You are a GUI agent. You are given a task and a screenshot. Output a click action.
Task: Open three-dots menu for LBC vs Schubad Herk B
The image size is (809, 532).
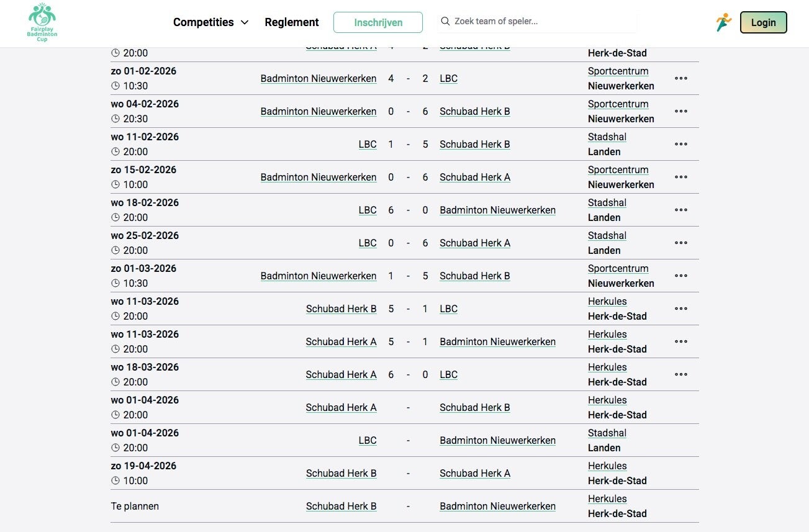[x=681, y=144]
